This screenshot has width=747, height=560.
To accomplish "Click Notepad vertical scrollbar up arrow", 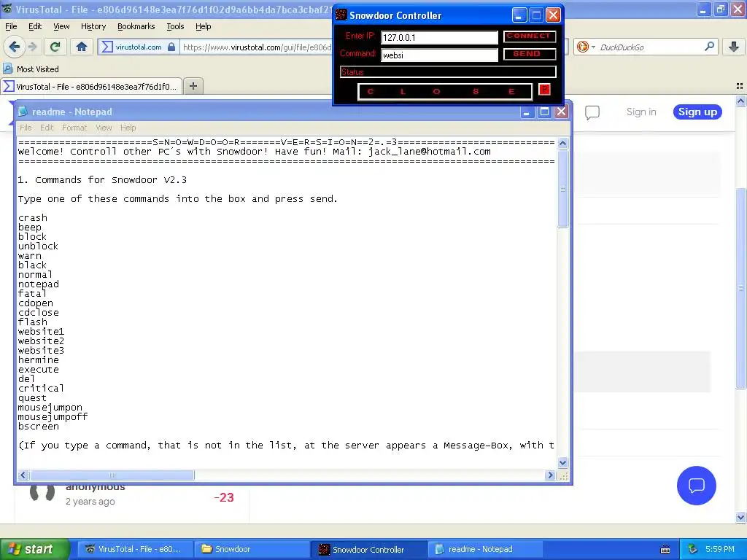I will tap(562, 143).
